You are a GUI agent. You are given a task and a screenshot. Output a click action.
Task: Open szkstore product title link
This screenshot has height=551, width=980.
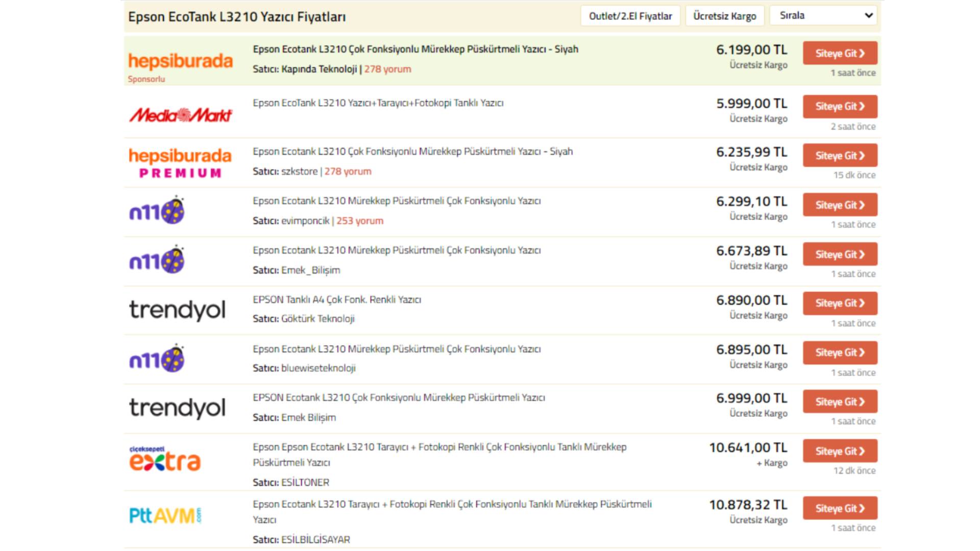pos(412,152)
